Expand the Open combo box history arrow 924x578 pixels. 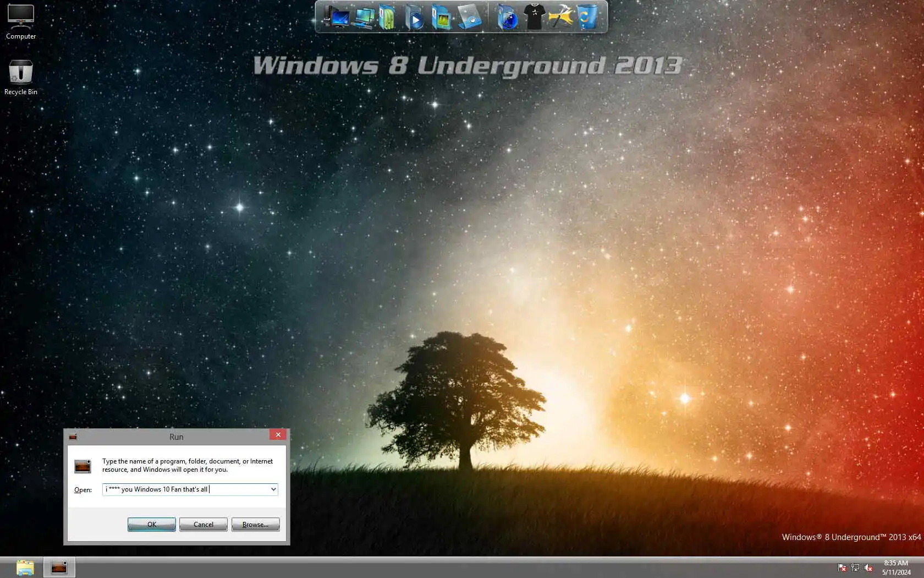pyautogui.click(x=273, y=489)
